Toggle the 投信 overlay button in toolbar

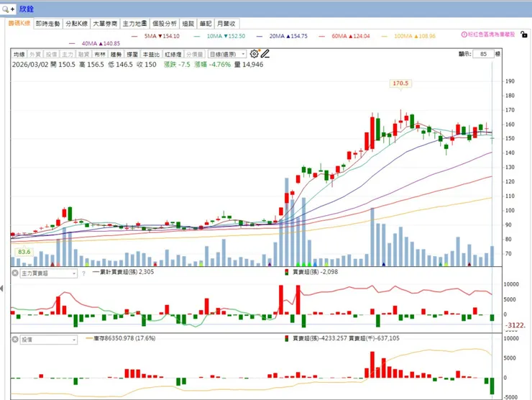pos(51,55)
